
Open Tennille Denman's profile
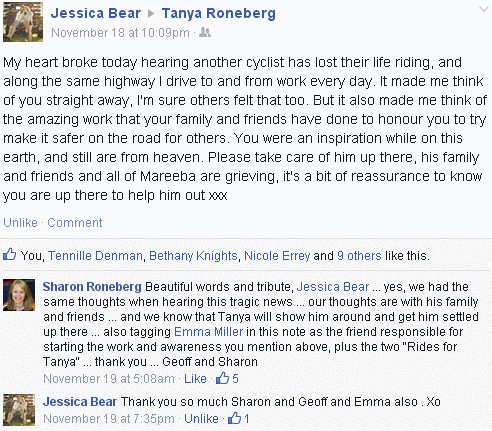95,256
